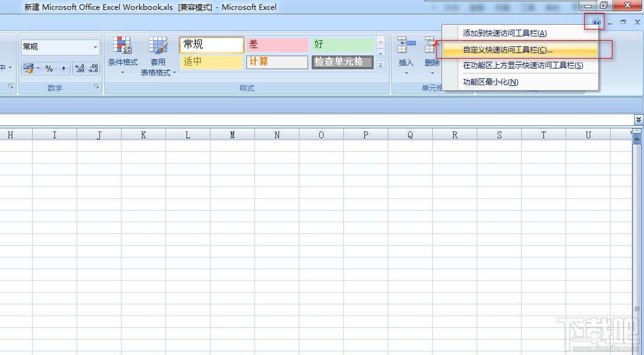Image resolution: width=644 pixels, height=355 pixels.
Task: Increase decimal places button
Action: pos(80,68)
